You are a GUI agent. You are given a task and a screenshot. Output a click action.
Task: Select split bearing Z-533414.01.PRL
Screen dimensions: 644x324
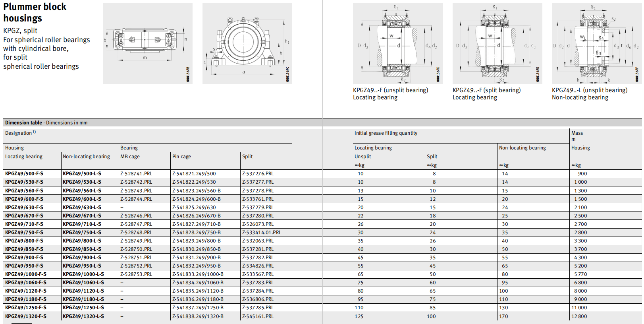(261, 233)
